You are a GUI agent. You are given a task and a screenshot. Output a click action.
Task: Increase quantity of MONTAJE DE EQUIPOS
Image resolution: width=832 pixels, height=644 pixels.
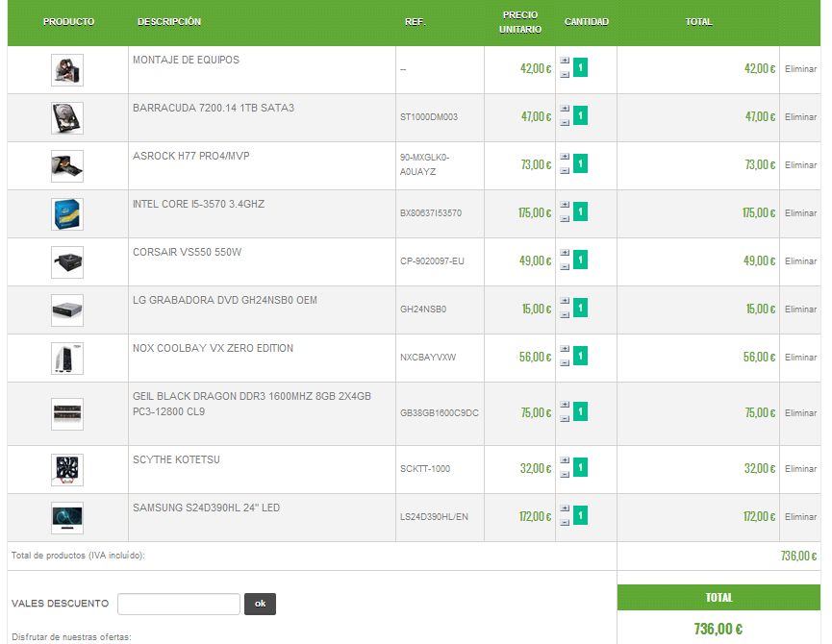[x=565, y=61]
